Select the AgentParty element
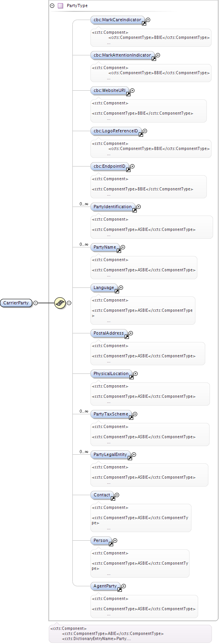 click(x=105, y=586)
